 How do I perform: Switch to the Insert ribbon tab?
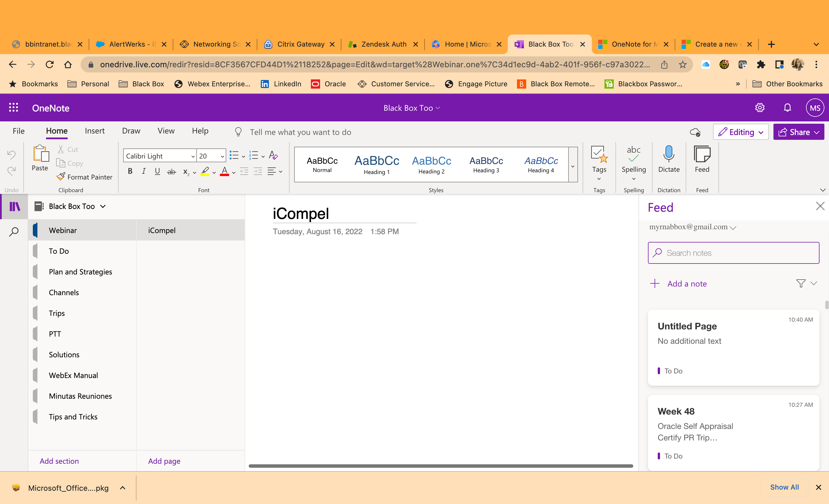point(94,131)
